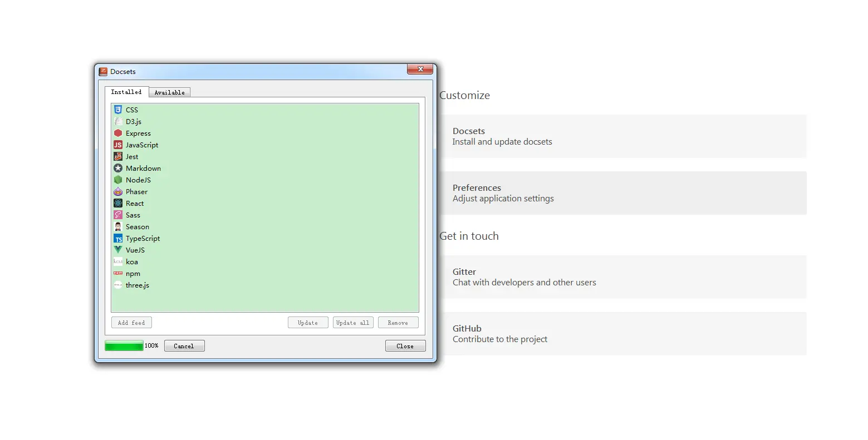
Task: Select the Jest docset name
Action: [132, 156]
